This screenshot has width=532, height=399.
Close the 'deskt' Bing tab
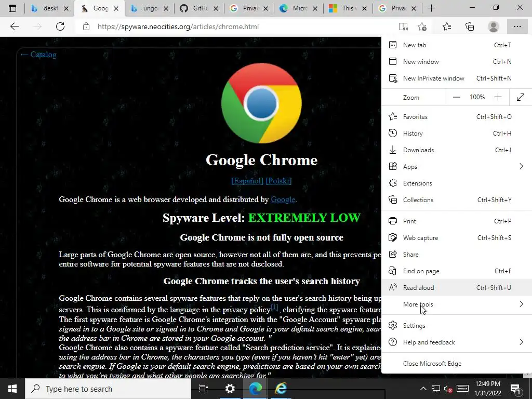click(x=66, y=8)
